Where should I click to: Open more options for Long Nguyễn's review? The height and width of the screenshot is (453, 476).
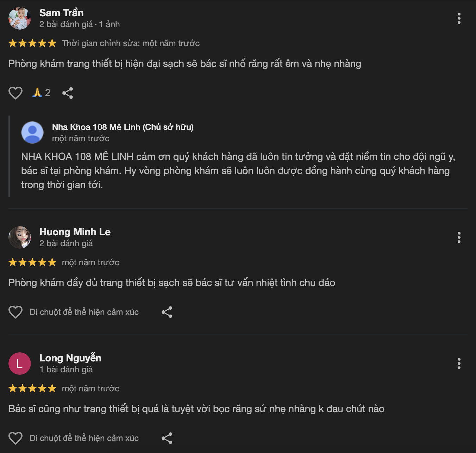(459, 364)
